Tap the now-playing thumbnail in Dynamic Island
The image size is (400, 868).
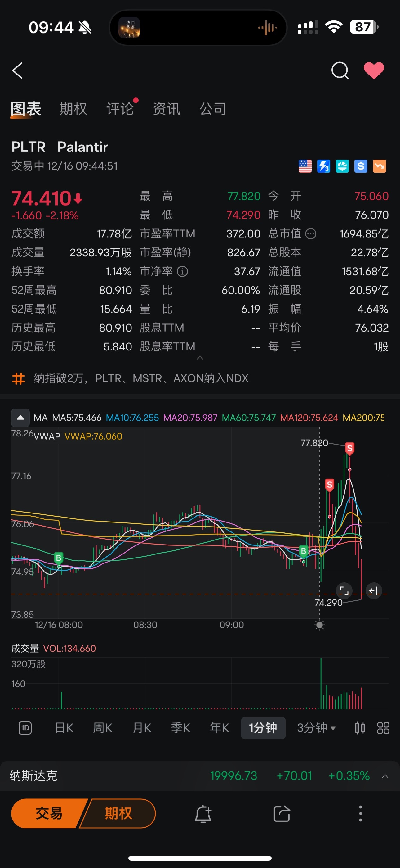click(129, 27)
